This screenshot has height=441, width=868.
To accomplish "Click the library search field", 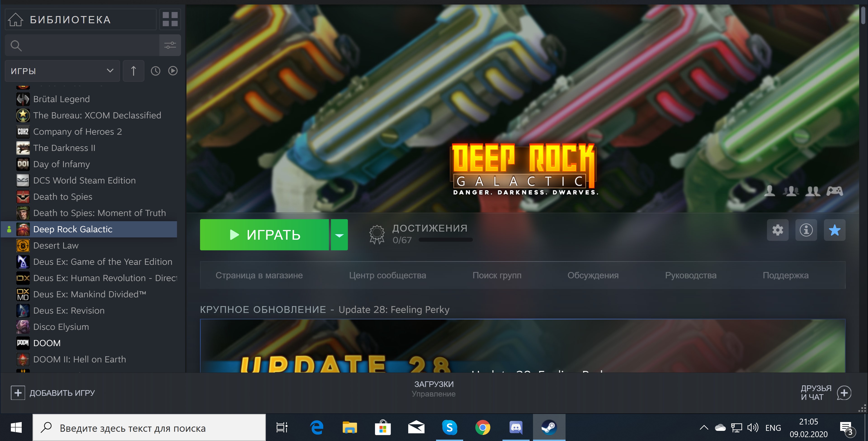I will (82, 45).
